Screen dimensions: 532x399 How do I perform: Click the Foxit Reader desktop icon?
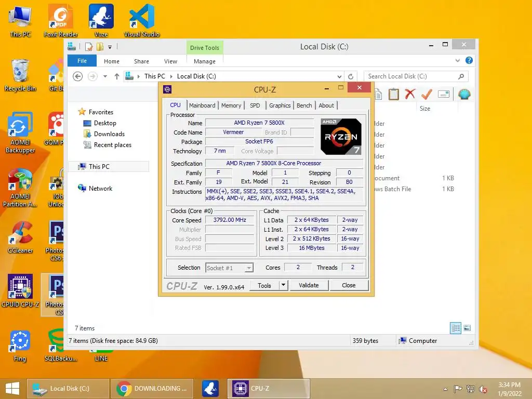point(61,21)
